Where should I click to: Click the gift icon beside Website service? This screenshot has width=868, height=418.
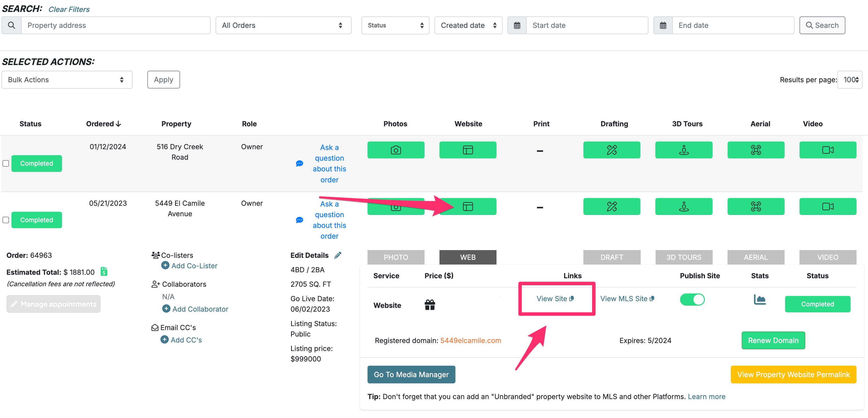click(x=430, y=305)
